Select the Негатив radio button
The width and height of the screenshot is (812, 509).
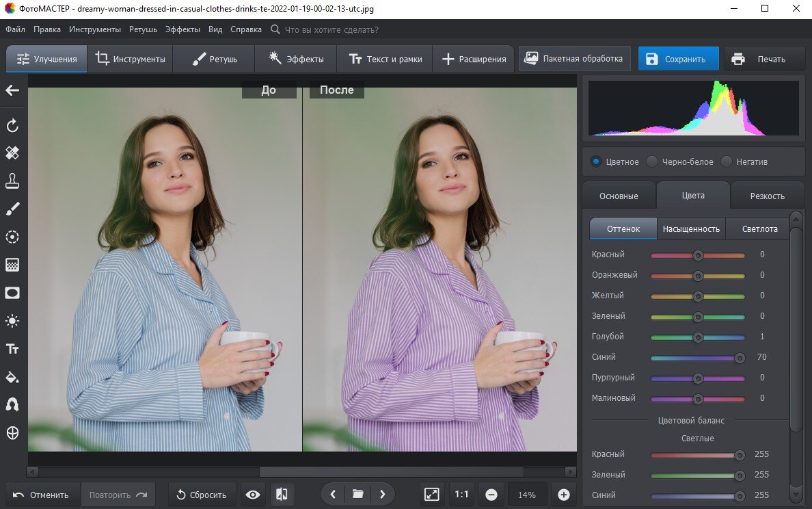pyautogui.click(x=727, y=161)
